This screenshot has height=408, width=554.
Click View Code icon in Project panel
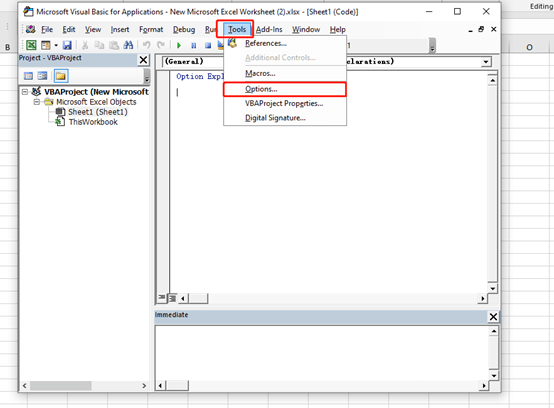[x=28, y=76]
